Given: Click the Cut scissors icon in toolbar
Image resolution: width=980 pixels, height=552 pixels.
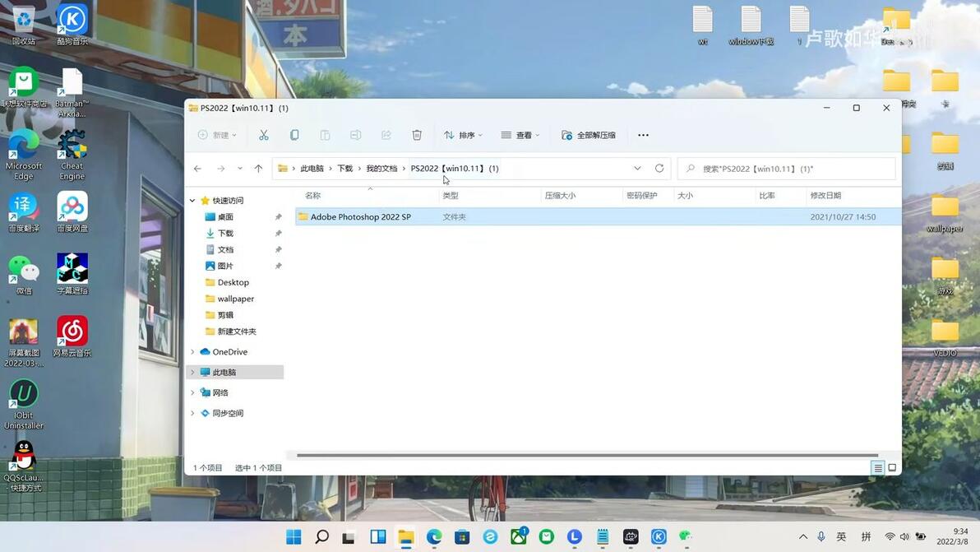Looking at the screenshot, I should (264, 135).
